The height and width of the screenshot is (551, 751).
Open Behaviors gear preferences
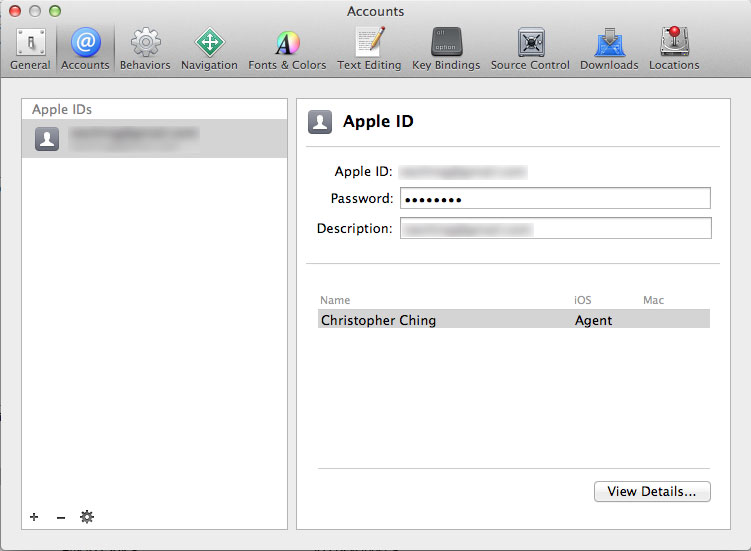tap(145, 49)
